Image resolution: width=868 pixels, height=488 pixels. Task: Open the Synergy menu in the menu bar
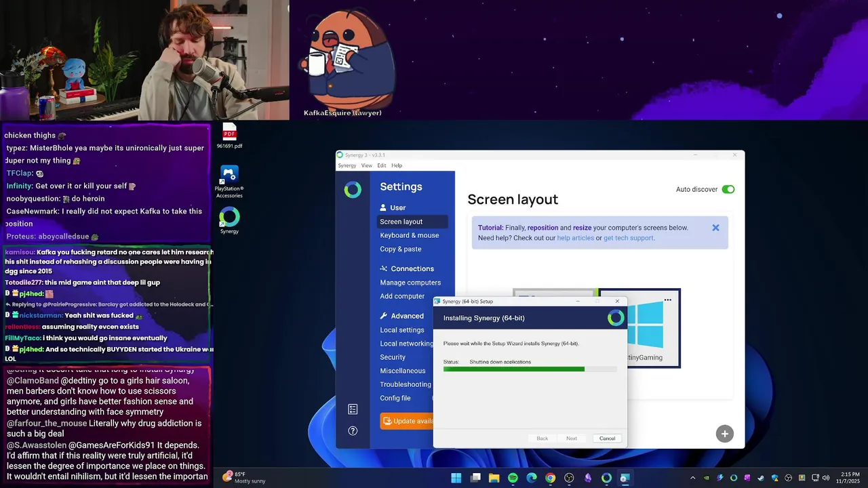tap(347, 165)
